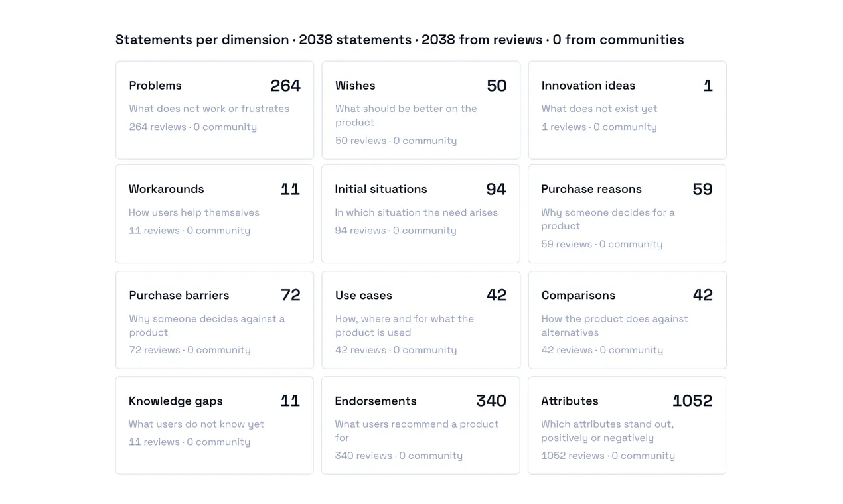Click "What should be better on the product"

406,115
